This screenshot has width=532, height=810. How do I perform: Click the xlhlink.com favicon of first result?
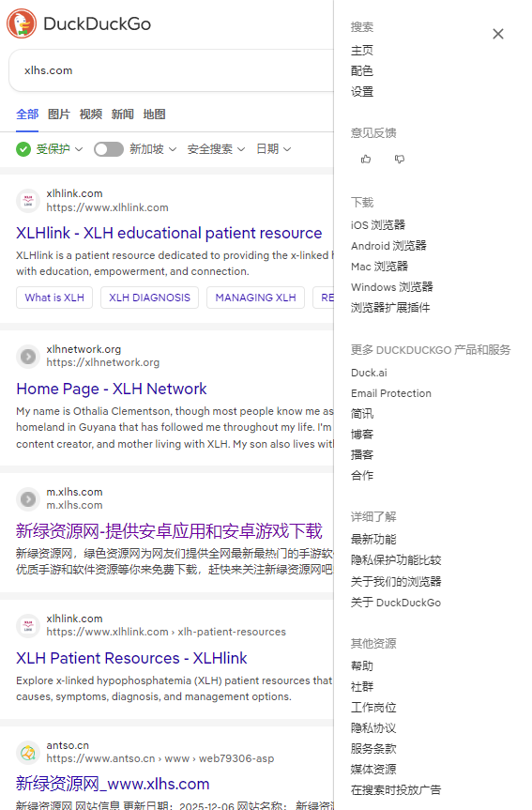pyautogui.click(x=28, y=201)
